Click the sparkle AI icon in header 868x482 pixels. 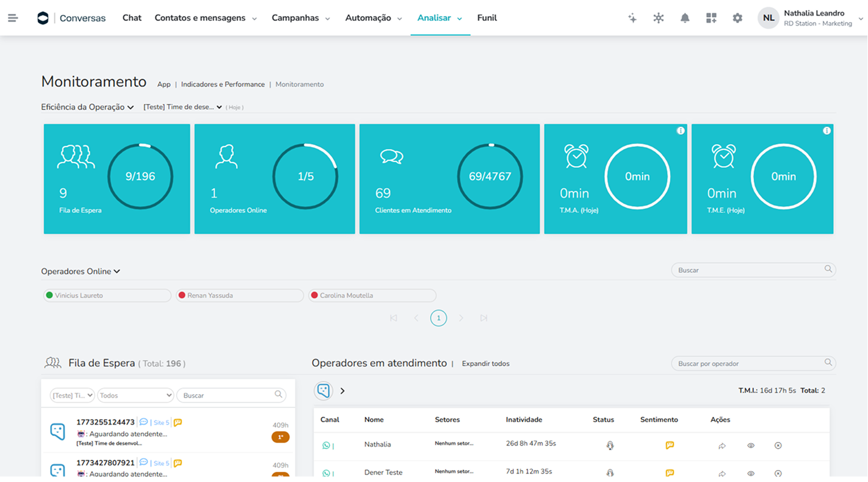tap(632, 18)
